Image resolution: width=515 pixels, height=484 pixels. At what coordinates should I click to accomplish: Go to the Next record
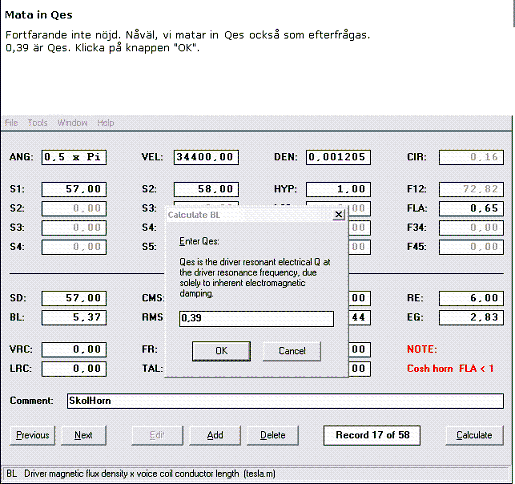click(83, 435)
